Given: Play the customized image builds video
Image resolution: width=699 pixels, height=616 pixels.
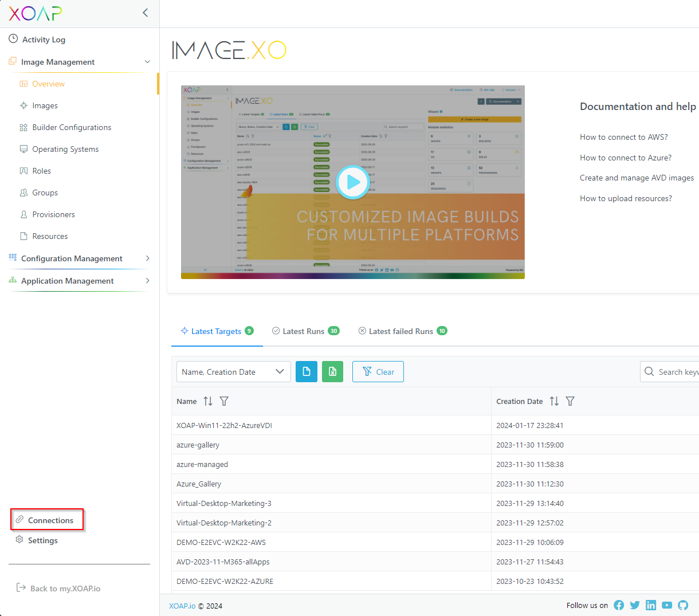Looking at the screenshot, I should (x=352, y=182).
